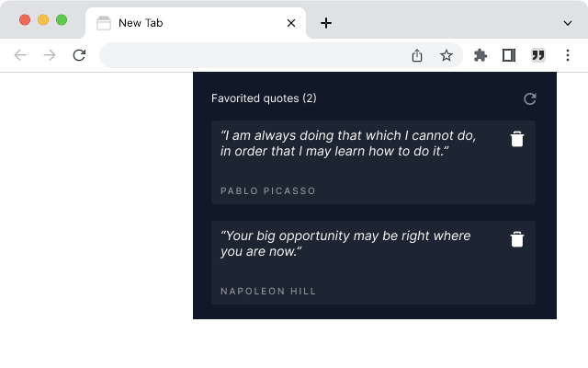Image resolution: width=588 pixels, height=368 pixels.
Task: Share this page
Action: point(417,55)
